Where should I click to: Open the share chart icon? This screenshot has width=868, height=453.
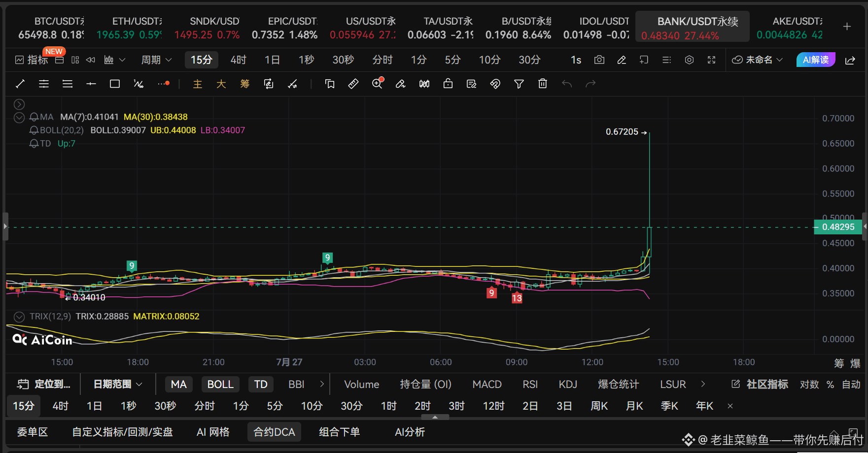[x=850, y=60]
